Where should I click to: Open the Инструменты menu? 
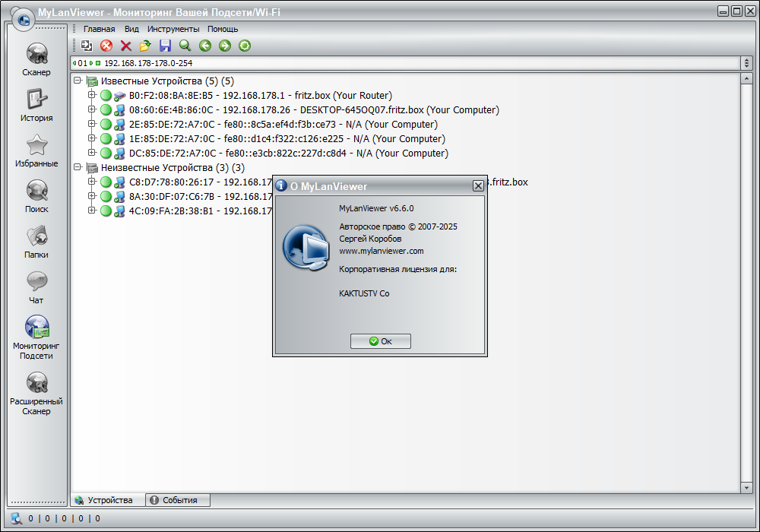[173, 28]
